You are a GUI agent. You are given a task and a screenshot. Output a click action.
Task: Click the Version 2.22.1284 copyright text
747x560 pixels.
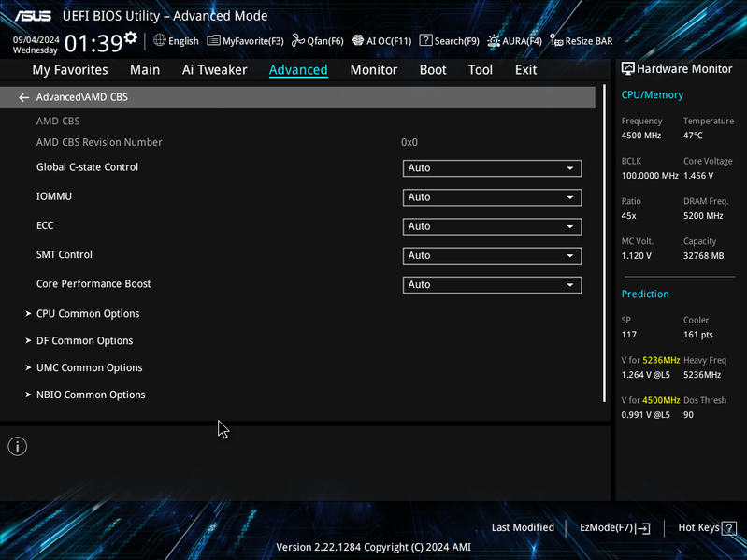tap(374, 548)
